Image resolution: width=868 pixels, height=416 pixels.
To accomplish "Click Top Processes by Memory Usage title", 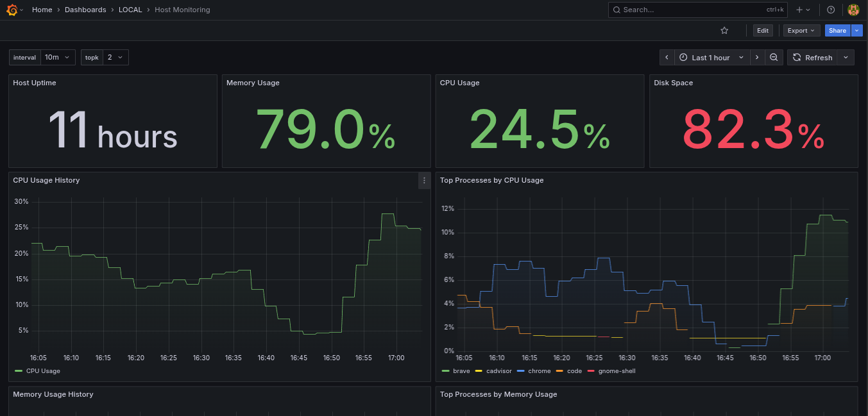I will (498, 394).
